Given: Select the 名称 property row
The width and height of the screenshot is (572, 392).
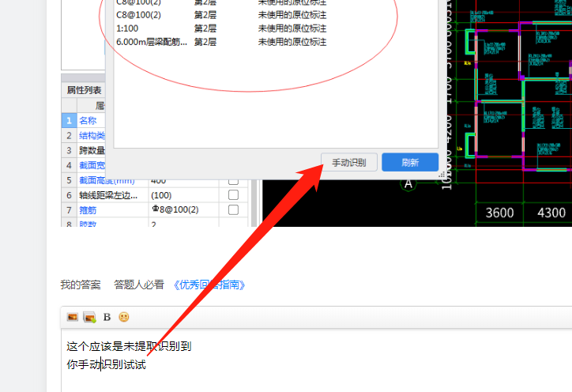Looking at the screenshot, I should point(84,120).
